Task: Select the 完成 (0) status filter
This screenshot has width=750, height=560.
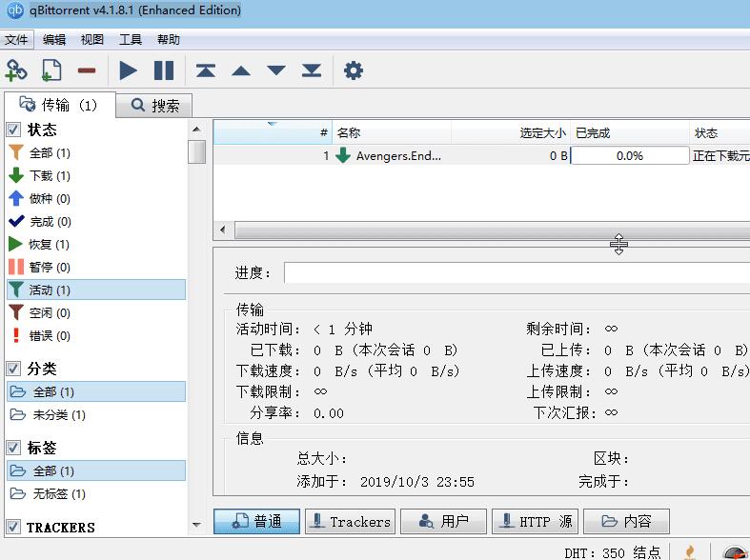Action: 95,221
